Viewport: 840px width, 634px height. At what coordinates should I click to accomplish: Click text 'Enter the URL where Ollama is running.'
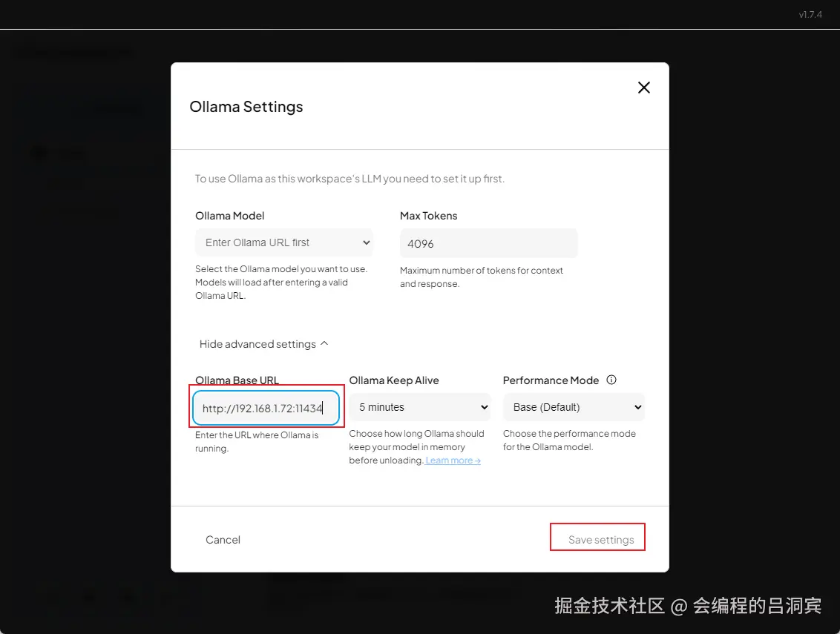click(257, 442)
